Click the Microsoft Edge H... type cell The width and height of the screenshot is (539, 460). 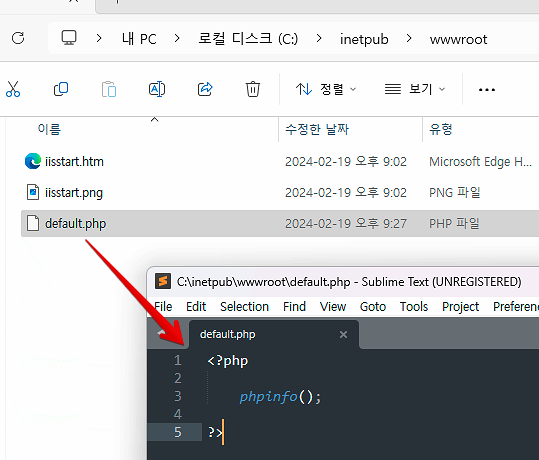[480, 161]
